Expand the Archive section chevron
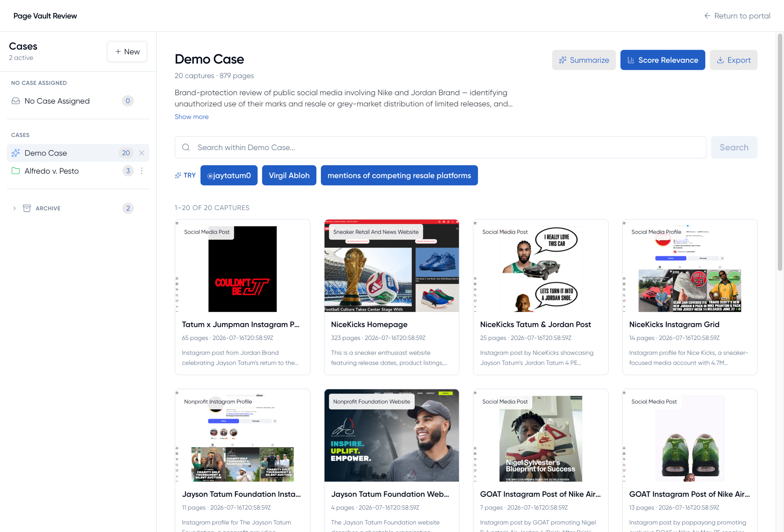The width and height of the screenshot is (784, 532). coord(14,208)
